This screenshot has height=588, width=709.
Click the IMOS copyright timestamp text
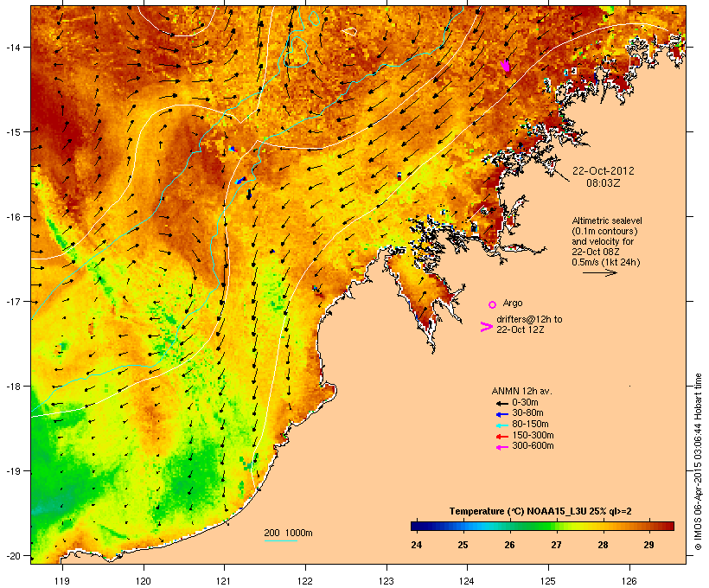698,462
